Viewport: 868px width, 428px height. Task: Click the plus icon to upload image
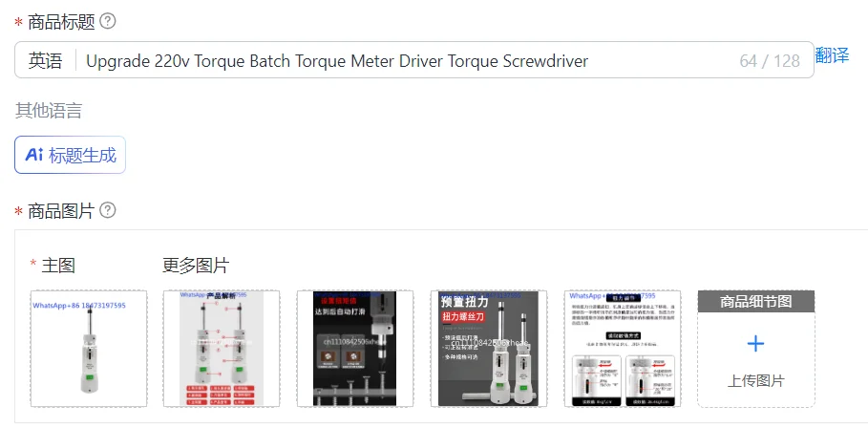755,344
